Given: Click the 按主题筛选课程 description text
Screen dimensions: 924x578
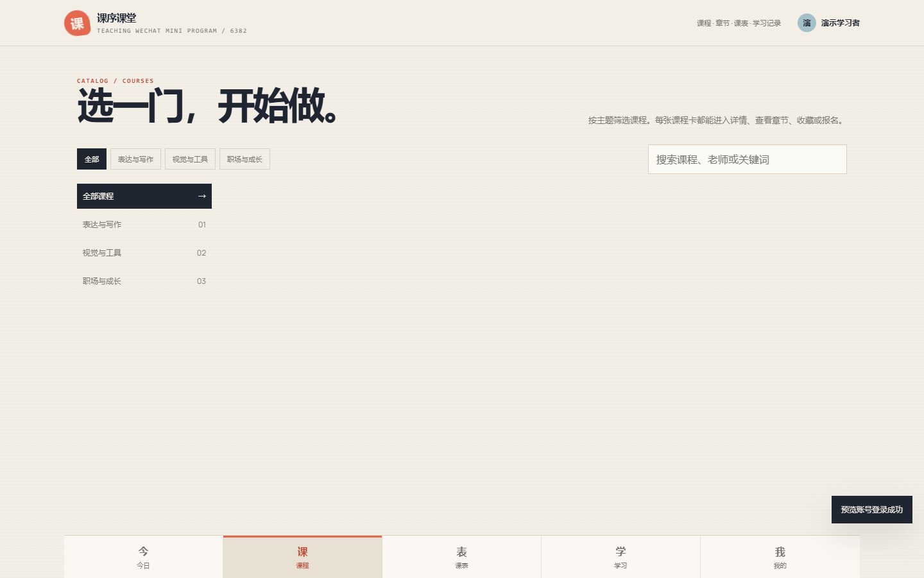Looking at the screenshot, I should tap(717, 120).
